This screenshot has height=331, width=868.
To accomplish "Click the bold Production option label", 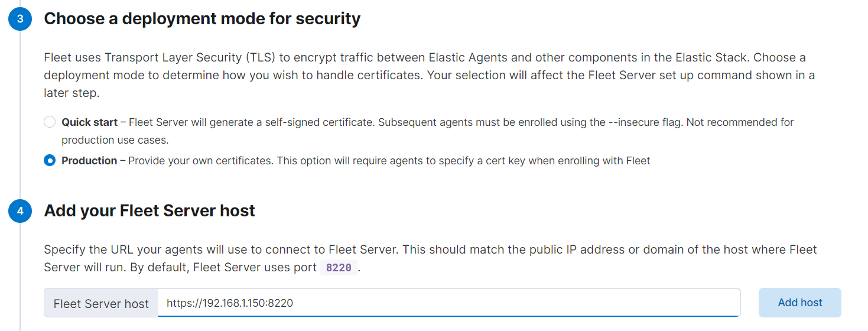I will 89,161.
